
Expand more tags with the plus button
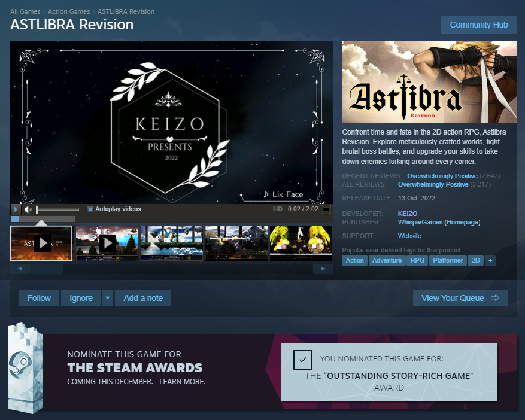[490, 261]
